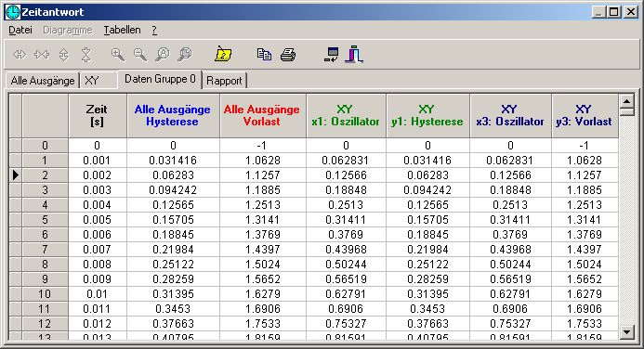Click the vertical scrollbar thumb

click(x=626, y=111)
